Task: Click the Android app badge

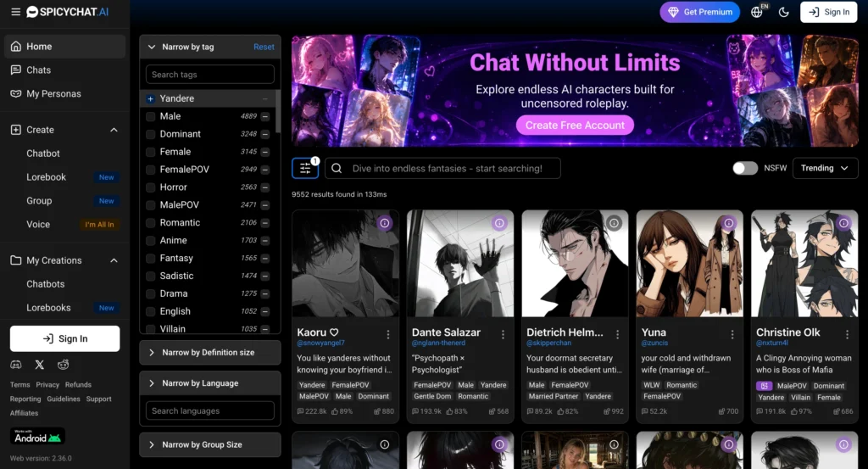Action: coord(37,436)
